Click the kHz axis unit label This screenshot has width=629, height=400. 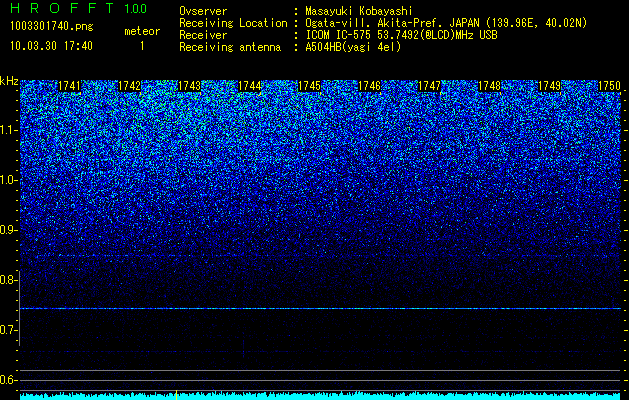(9, 81)
